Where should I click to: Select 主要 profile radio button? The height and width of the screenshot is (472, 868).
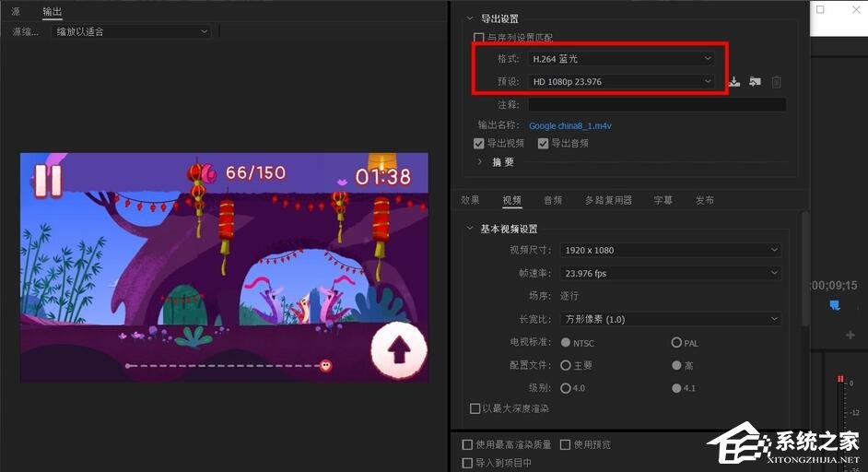click(x=565, y=366)
